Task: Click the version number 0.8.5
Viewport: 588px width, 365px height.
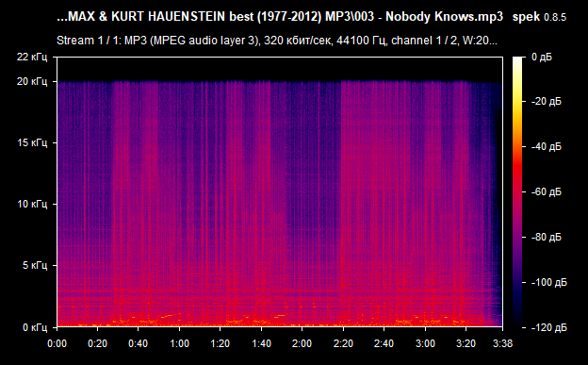Action: click(555, 17)
